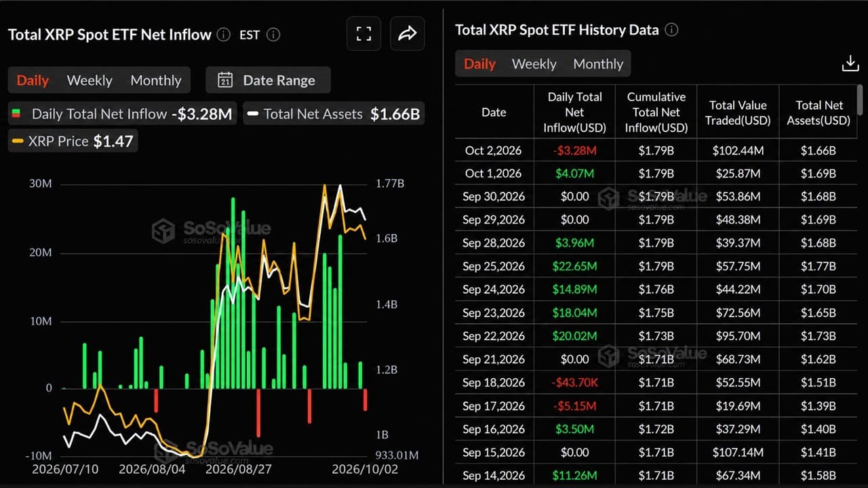Select Daily tab in history table

479,64
